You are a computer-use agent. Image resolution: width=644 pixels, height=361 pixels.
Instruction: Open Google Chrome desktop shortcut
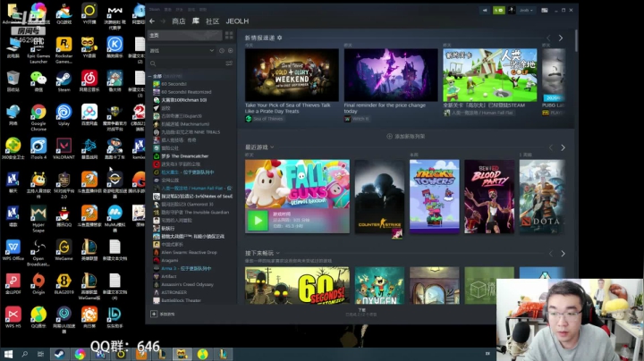tap(38, 117)
